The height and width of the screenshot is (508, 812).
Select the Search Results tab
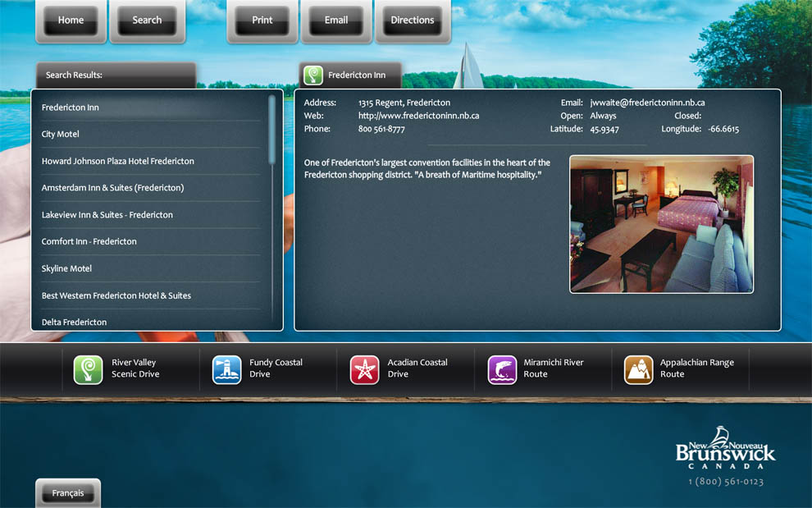pos(116,76)
